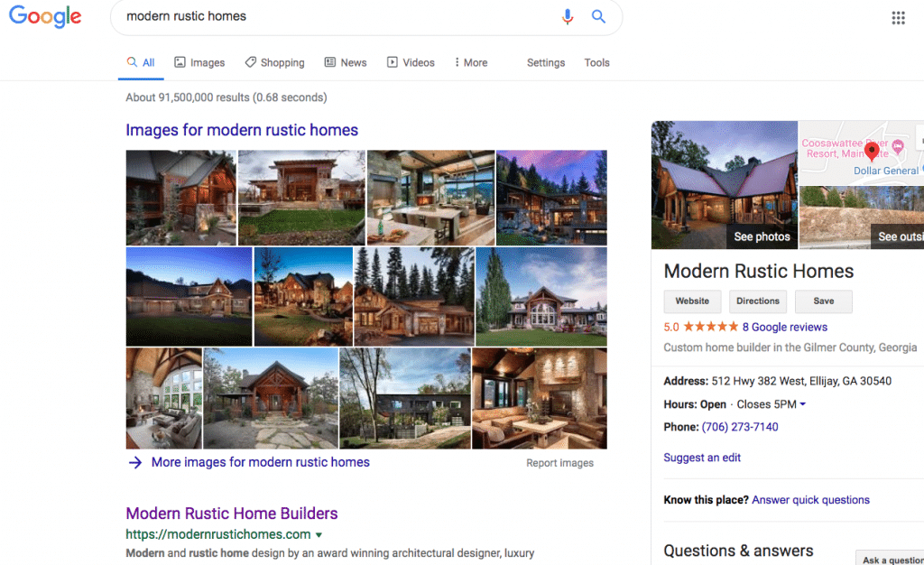Click the Modern Rustic Home Builders result

tap(232, 514)
